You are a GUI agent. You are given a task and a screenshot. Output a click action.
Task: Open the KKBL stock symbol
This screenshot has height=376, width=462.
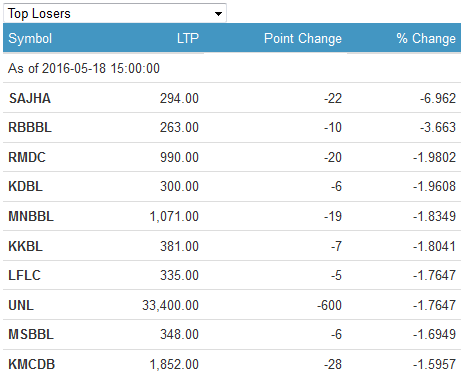click(x=26, y=246)
